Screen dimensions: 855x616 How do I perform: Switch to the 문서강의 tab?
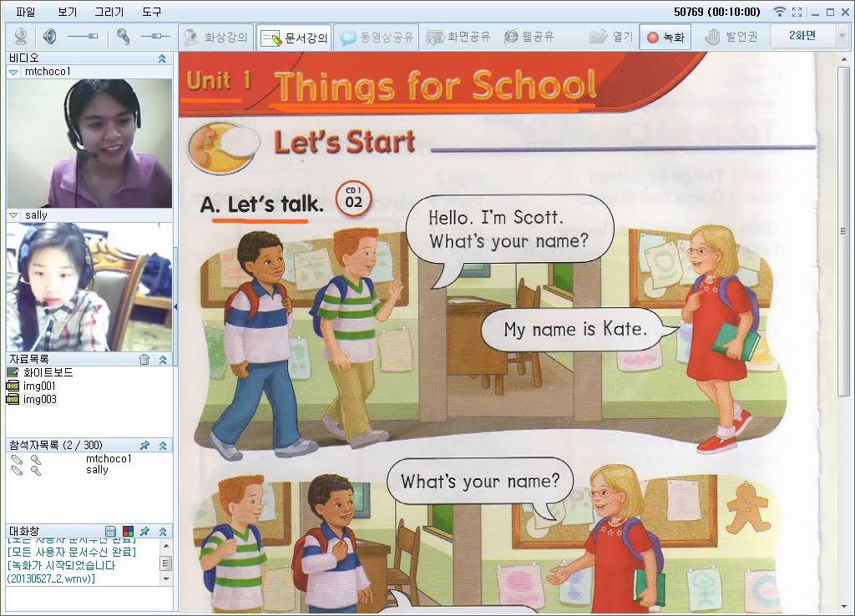[x=294, y=38]
